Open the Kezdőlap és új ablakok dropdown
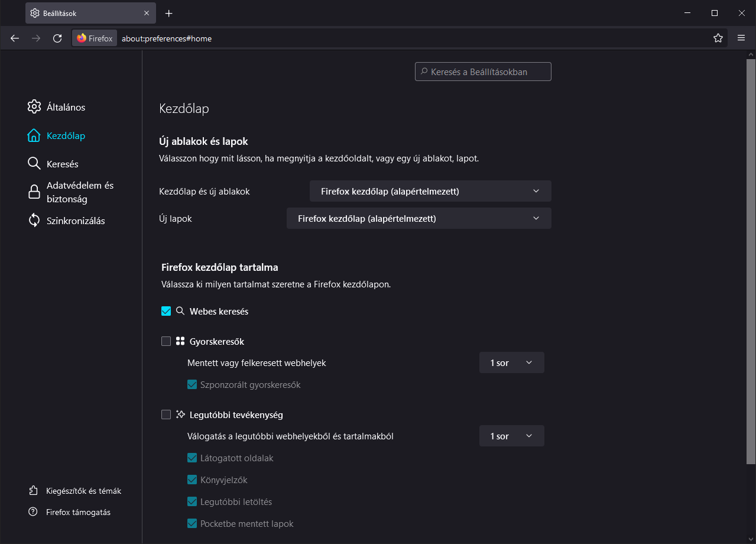 (430, 191)
